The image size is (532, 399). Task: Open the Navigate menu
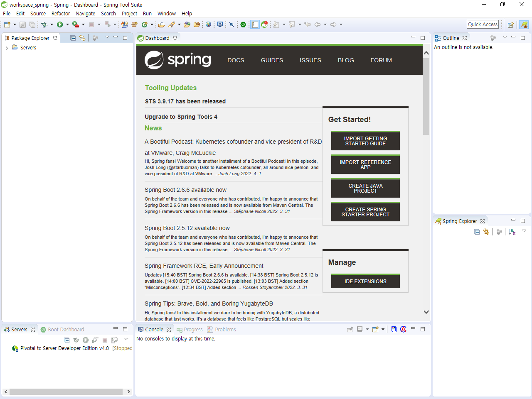tap(85, 14)
